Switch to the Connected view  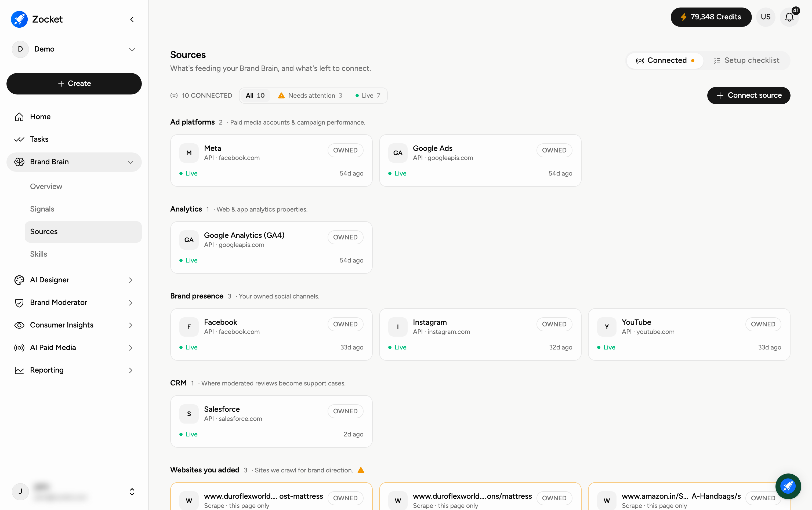(x=665, y=61)
